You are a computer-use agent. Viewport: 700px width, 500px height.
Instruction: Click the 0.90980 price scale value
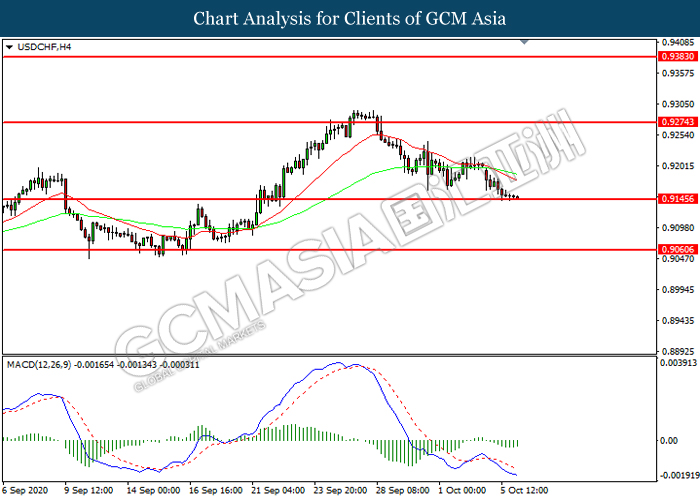coord(678,228)
